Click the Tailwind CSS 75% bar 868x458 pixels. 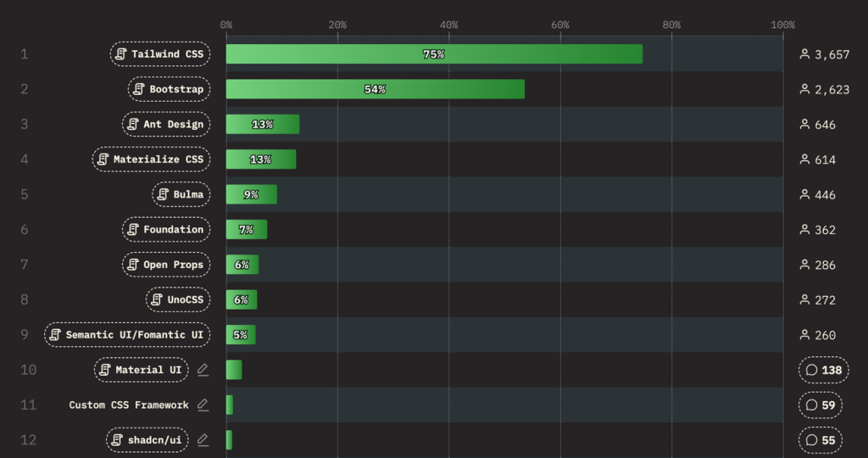435,53
